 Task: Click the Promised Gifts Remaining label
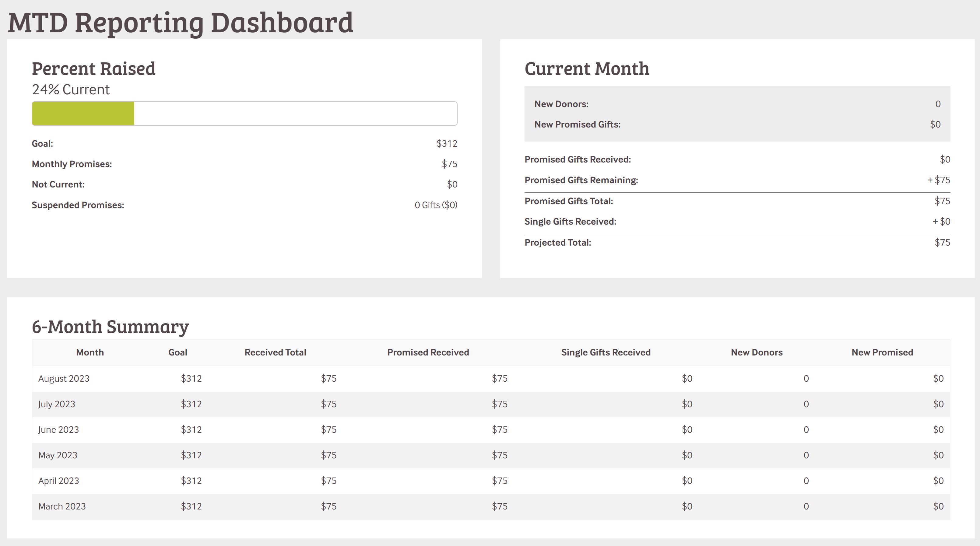581,180
